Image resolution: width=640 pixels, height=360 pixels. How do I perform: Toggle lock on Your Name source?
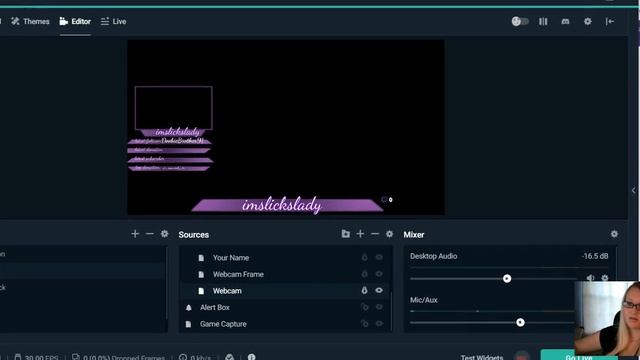[x=364, y=258]
